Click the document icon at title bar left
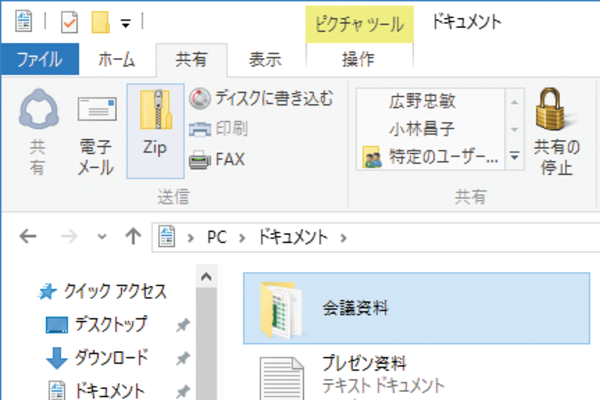600x400 pixels. click(x=24, y=21)
